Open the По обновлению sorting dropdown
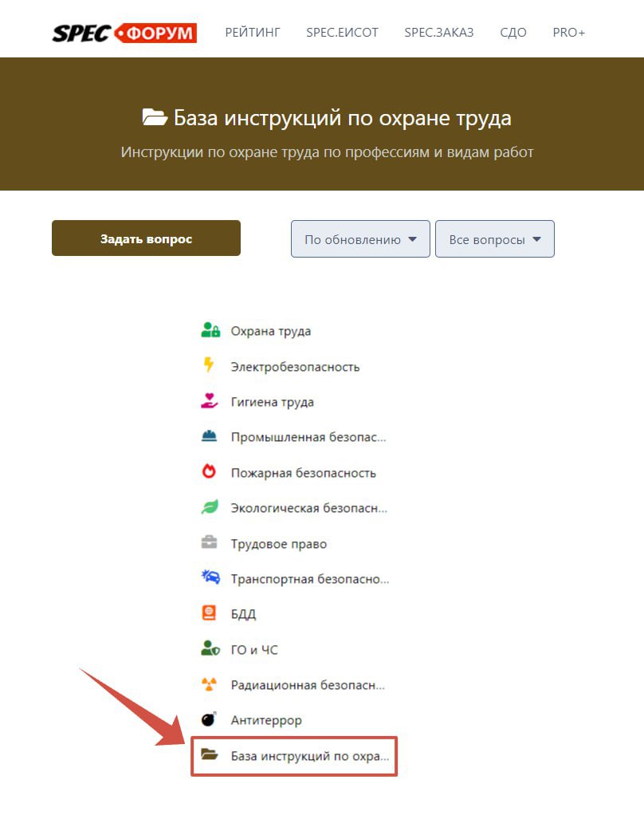Image resolution: width=644 pixels, height=823 pixels. pos(359,238)
